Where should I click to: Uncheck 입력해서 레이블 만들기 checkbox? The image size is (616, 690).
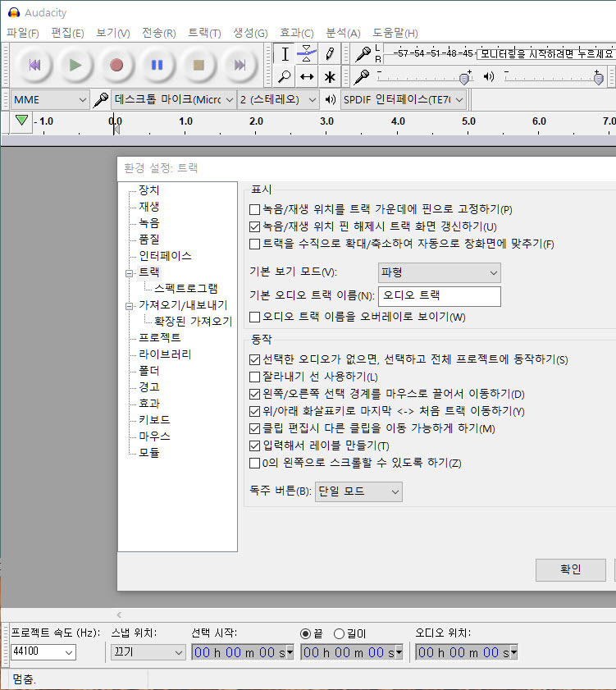pos(254,446)
